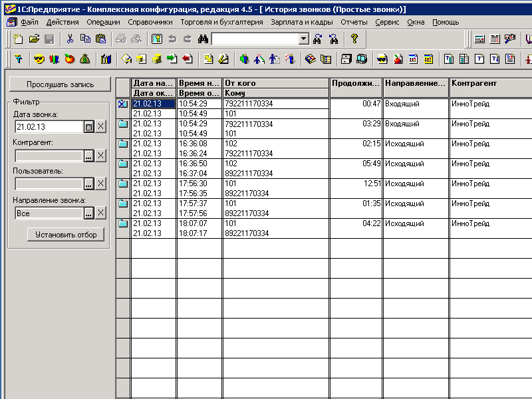Click the yellow question mark Help icon

click(x=354, y=39)
